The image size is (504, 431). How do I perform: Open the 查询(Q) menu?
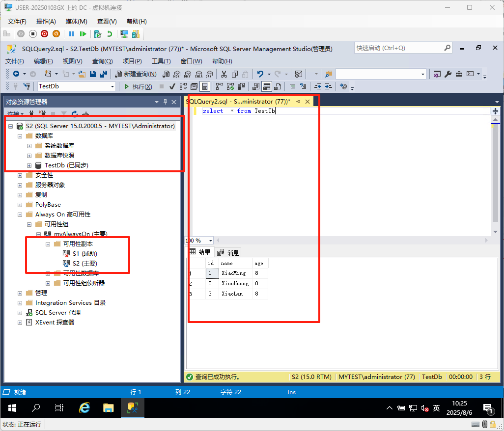coord(102,61)
